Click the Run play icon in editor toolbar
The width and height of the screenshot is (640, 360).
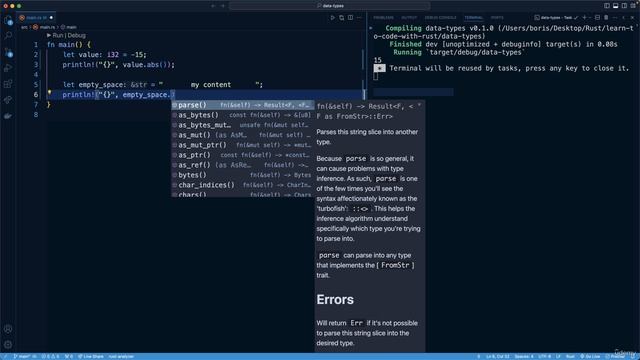click(333, 18)
